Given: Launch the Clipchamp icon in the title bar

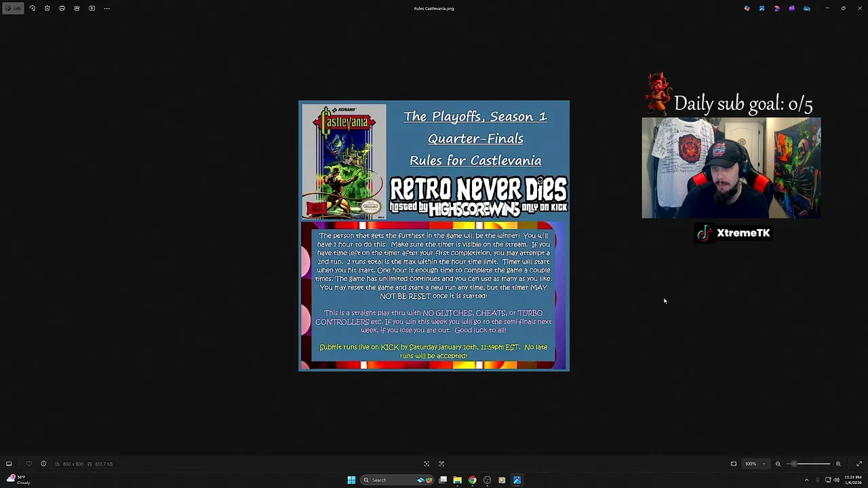Looking at the screenshot, I should pyautogui.click(x=776, y=8).
